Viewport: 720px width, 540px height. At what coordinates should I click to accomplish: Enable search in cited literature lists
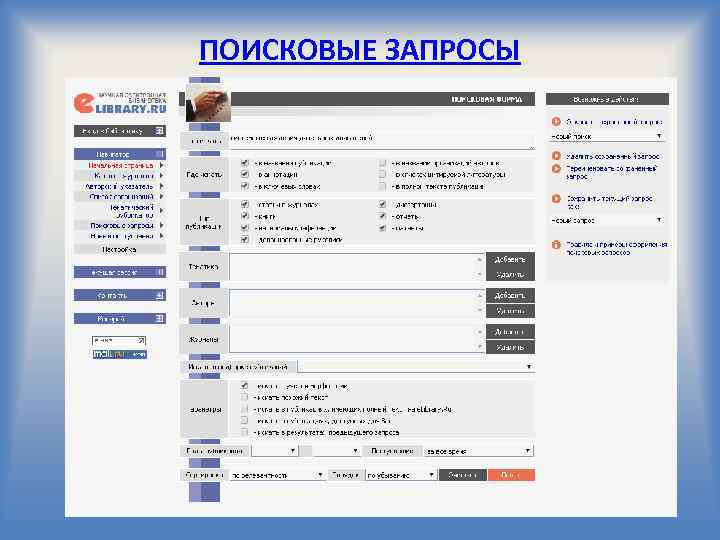click(382, 174)
